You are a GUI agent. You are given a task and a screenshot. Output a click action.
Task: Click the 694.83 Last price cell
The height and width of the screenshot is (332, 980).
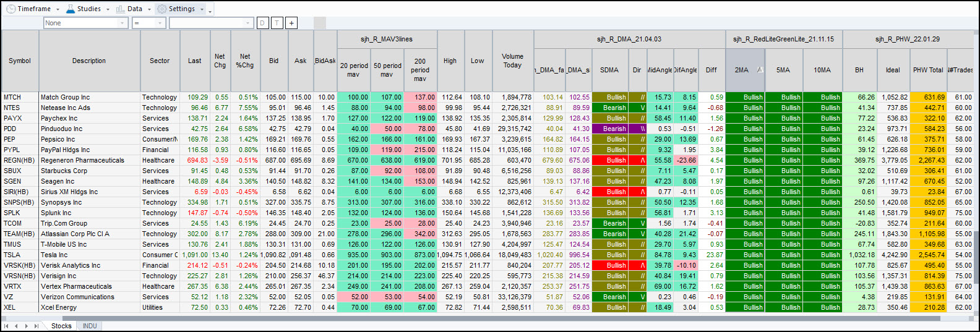click(195, 160)
